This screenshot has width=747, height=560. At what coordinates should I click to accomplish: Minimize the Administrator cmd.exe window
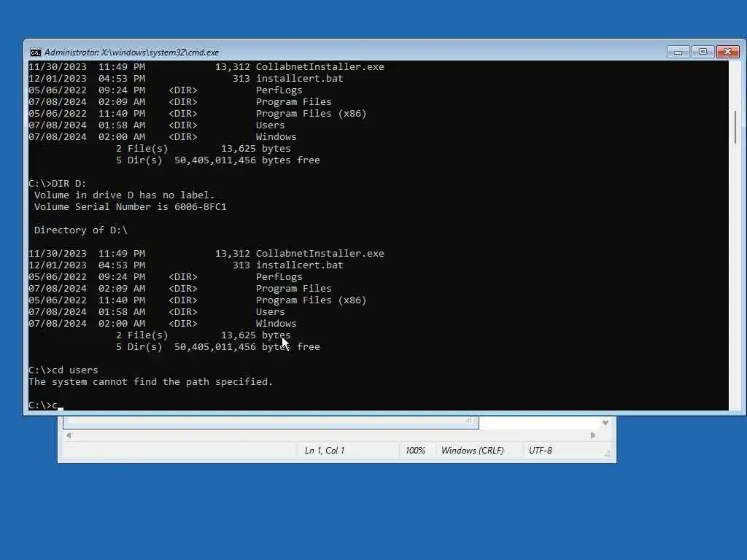coord(678,52)
